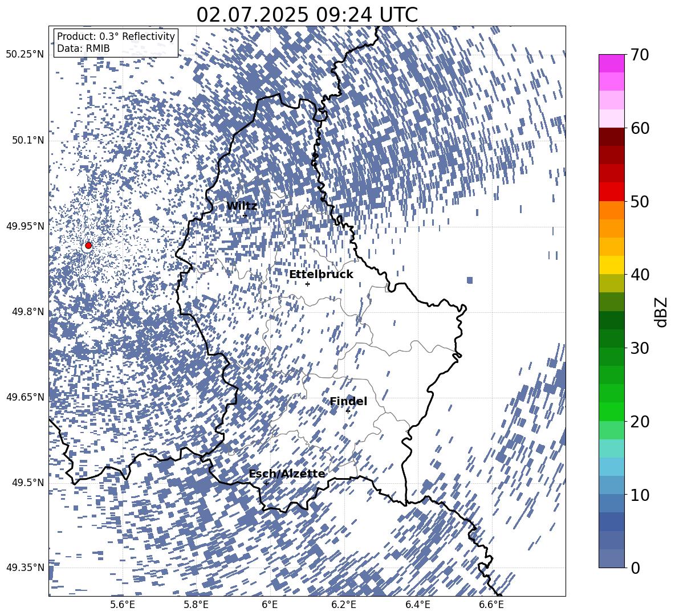Click the 49.65°N latitude label
The image size is (675, 616).
point(25,397)
